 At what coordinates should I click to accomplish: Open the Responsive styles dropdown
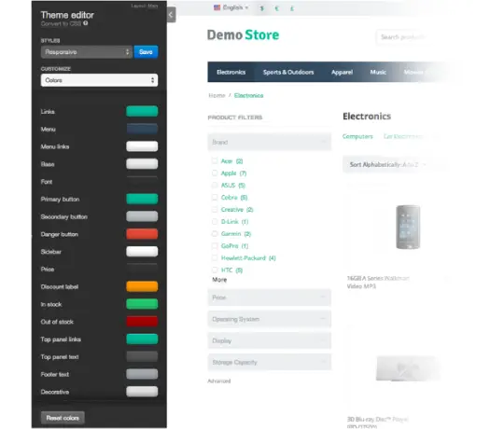(87, 52)
